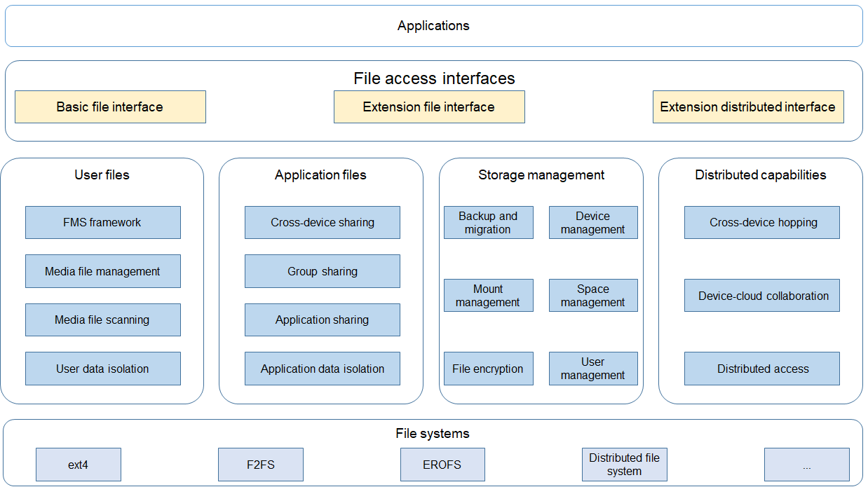Click the Media file scanning block
Screen dimensions: 868x494
(x=103, y=320)
